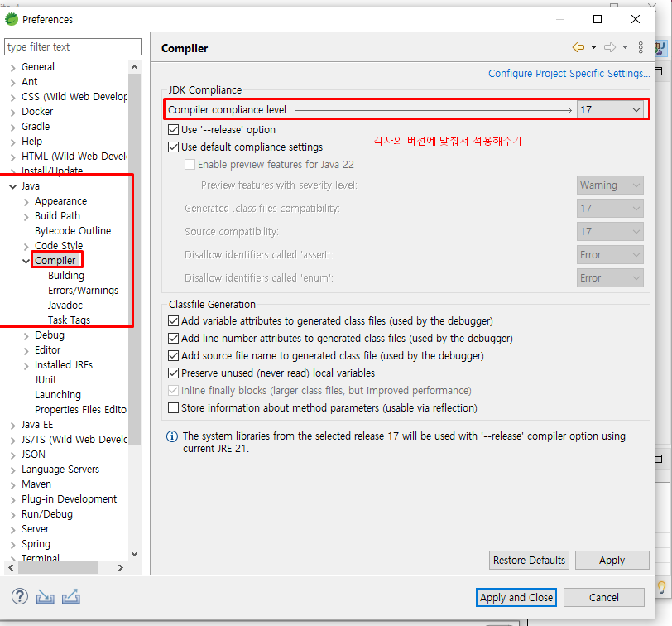Toggle Preserve unused local variables checkbox
This screenshot has height=626, width=672.
173,373
